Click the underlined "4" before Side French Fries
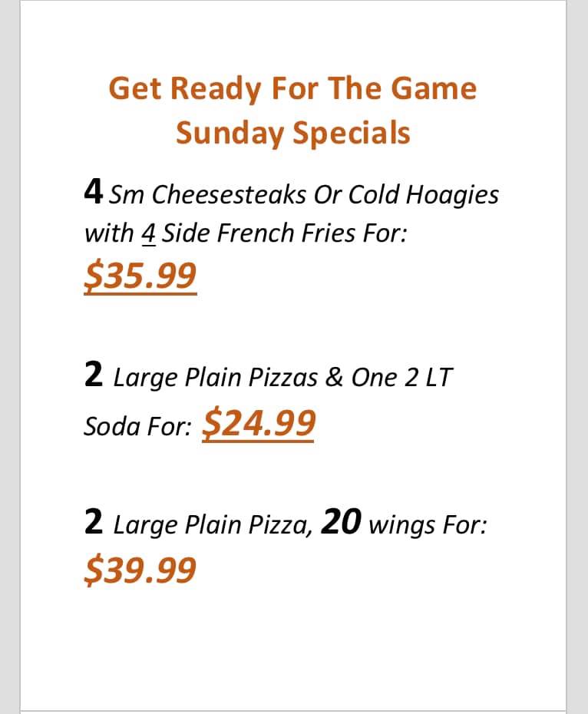588x714 pixels. 149,233
